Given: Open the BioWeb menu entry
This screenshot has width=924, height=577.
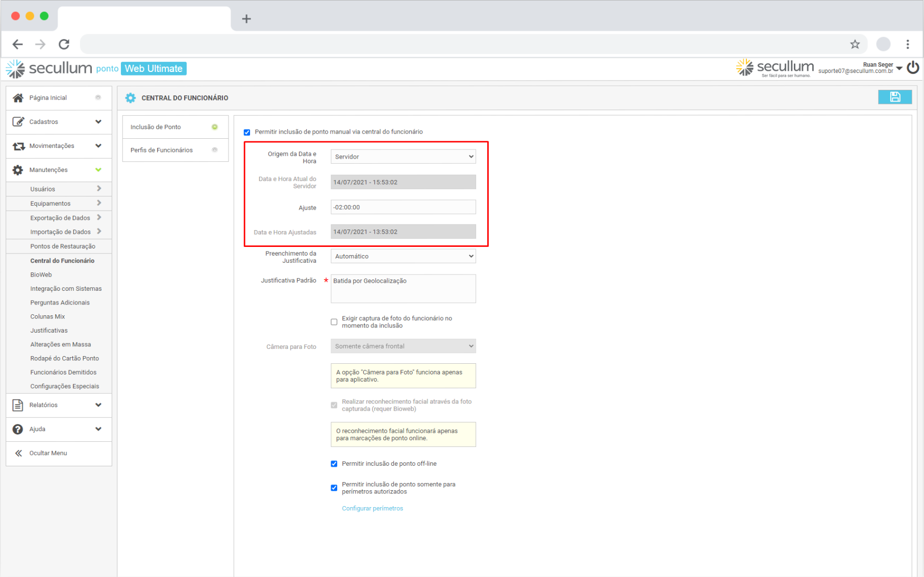Looking at the screenshot, I should coord(41,274).
